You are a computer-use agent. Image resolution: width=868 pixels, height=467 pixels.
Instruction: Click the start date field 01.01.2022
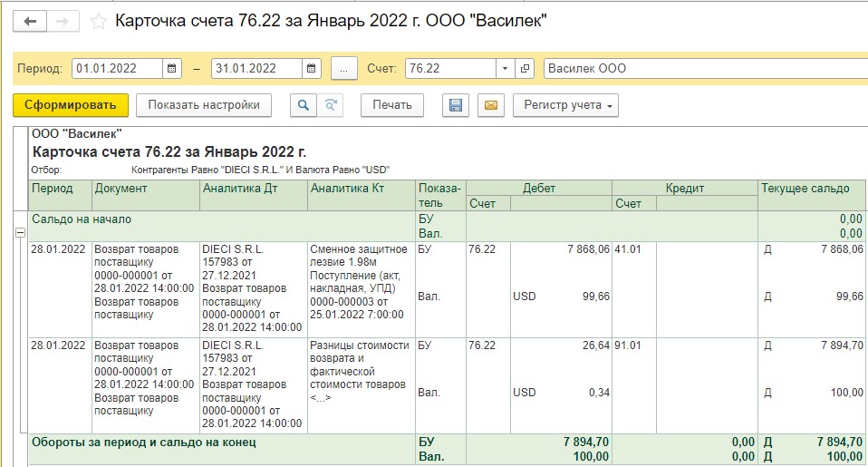118,69
